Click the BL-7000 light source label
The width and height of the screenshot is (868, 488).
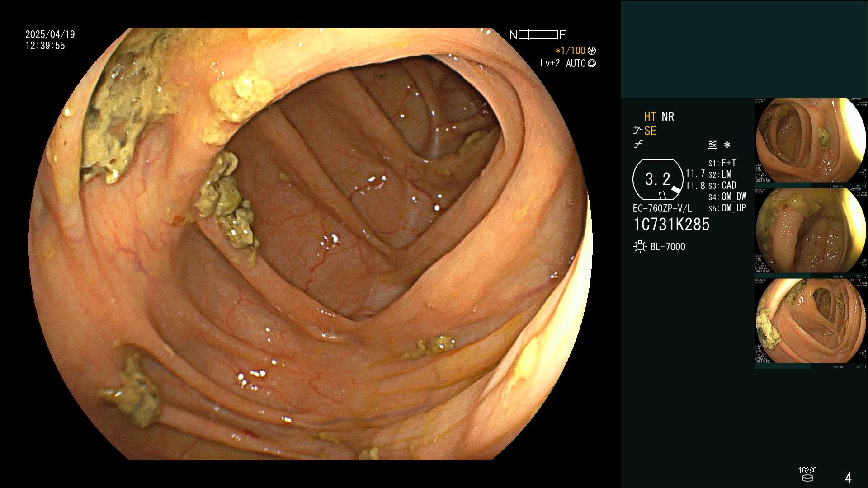(x=668, y=247)
